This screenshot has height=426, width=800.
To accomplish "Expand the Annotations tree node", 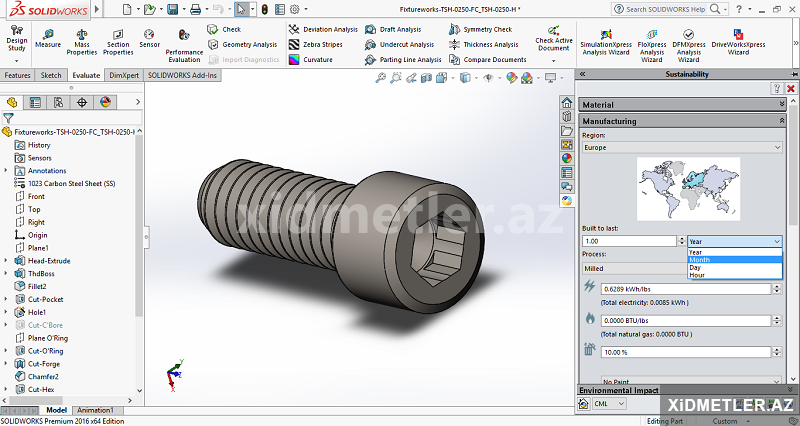I will pyautogui.click(x=7, y=170).
